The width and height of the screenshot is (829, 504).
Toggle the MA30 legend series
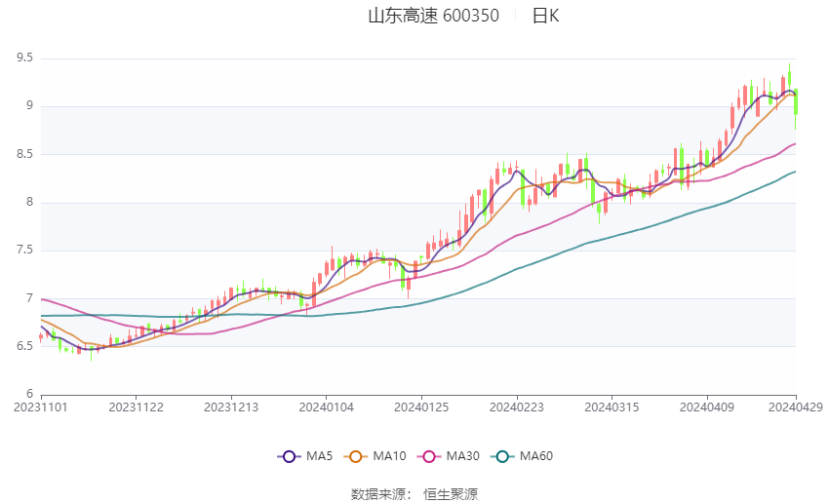pyautogui.click(x=449, y=456)
